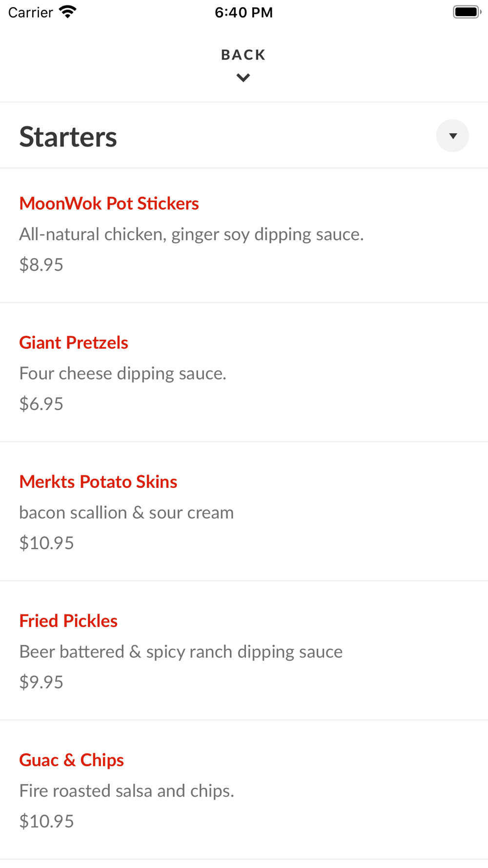
Task: Click the down chevron under BACK
Action: pyautogui.click(x=243, y=78)
